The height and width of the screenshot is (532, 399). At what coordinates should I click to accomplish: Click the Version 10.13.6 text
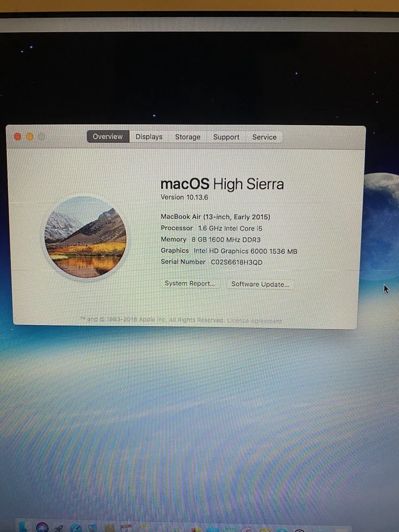click(184, 197)
